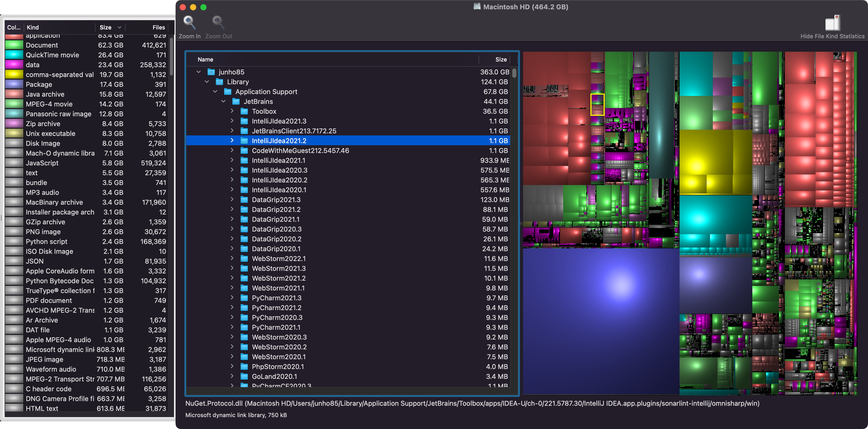Click the Macintosh HD title disk icon
Viewport: 868px width, 429px height.
click(477, 7)
